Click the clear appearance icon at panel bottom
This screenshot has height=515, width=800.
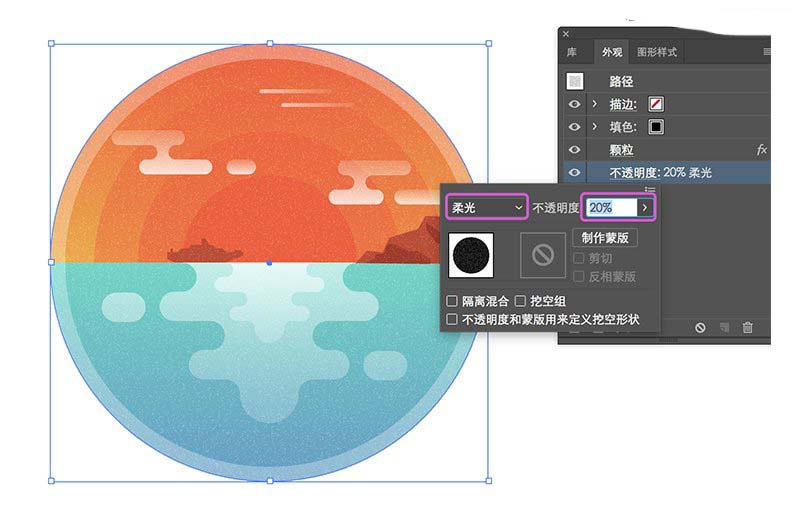point(700,328)
